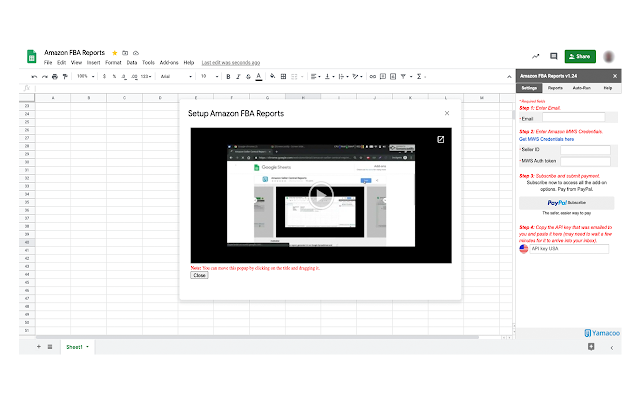Increase decimal places
The width and height of the screenshot is (640, 400).
pos(134,76)
